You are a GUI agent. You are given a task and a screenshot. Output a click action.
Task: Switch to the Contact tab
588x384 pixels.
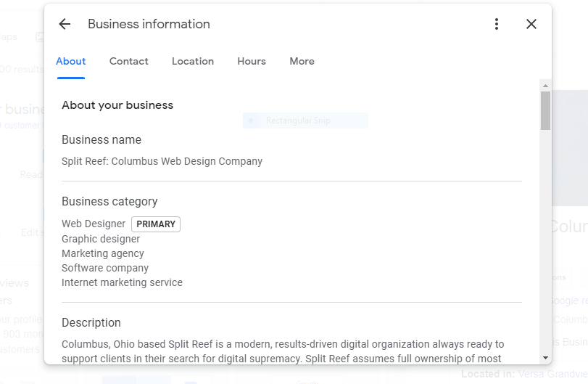(128, 61)
